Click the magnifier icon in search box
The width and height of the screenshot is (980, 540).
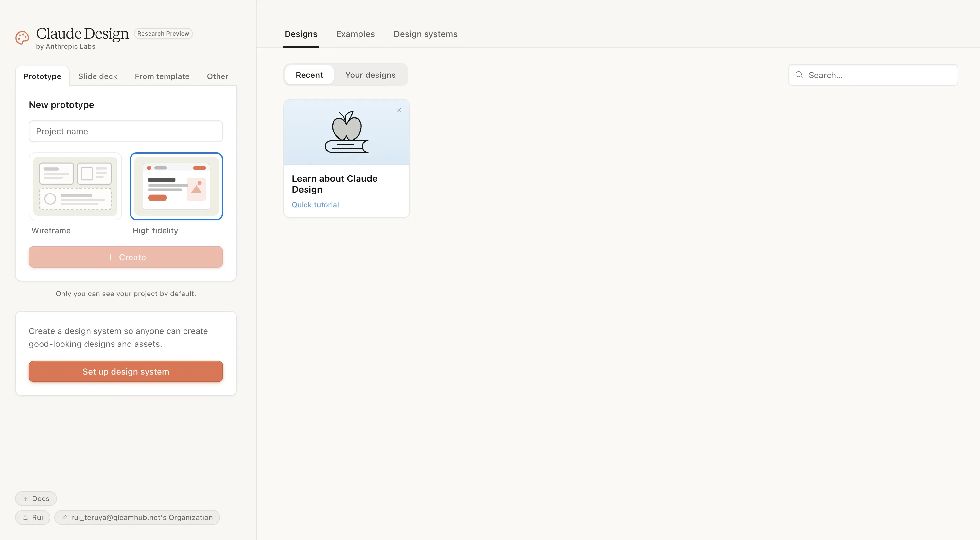click(799, 75)
